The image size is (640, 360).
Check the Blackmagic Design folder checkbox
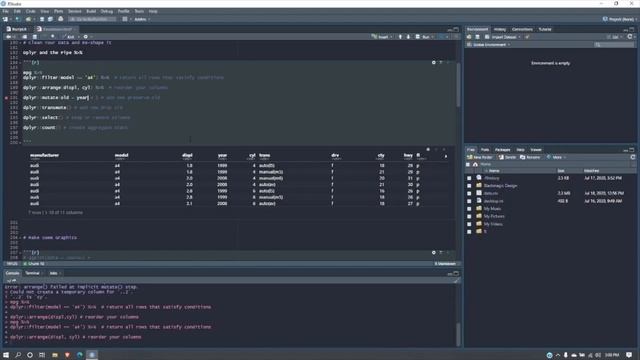coord(469,186)
